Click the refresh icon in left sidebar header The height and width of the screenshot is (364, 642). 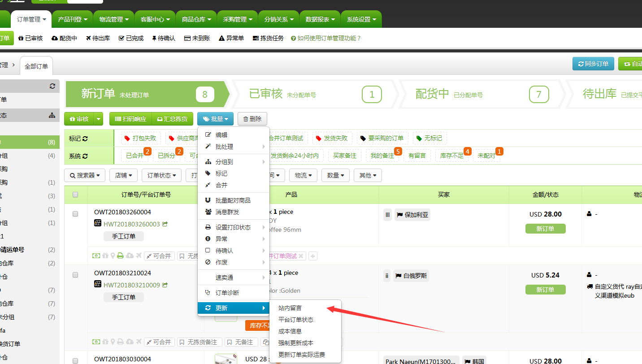pyautogui.click(x=52, y=86)
